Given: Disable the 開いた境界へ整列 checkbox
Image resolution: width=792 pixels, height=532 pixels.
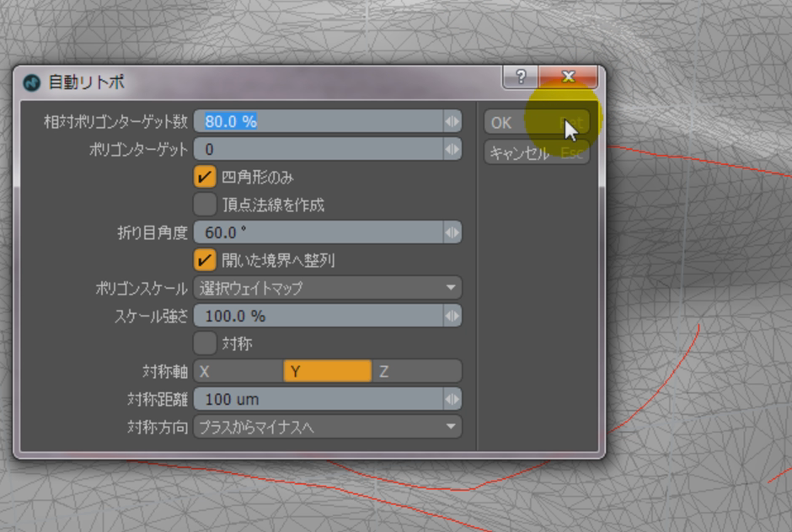Looking at the screenshot, I should pos(205,260).
